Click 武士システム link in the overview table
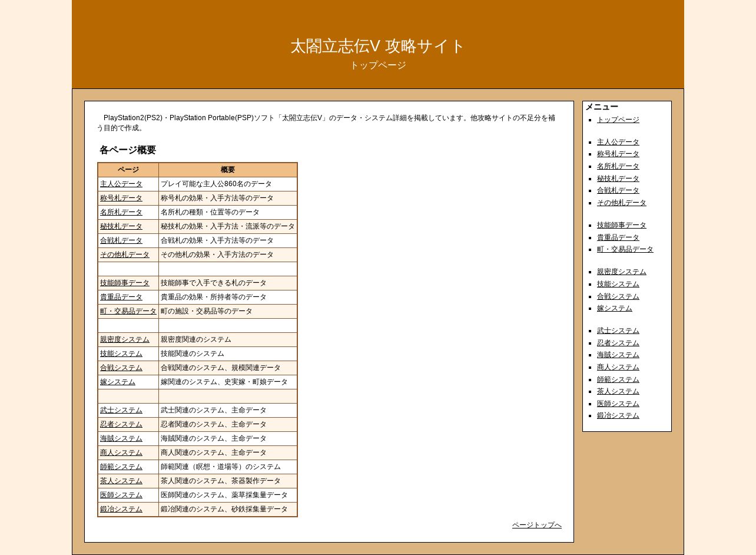Image resolution: width=756 pixels, height=555 pixels. (121, 410)
